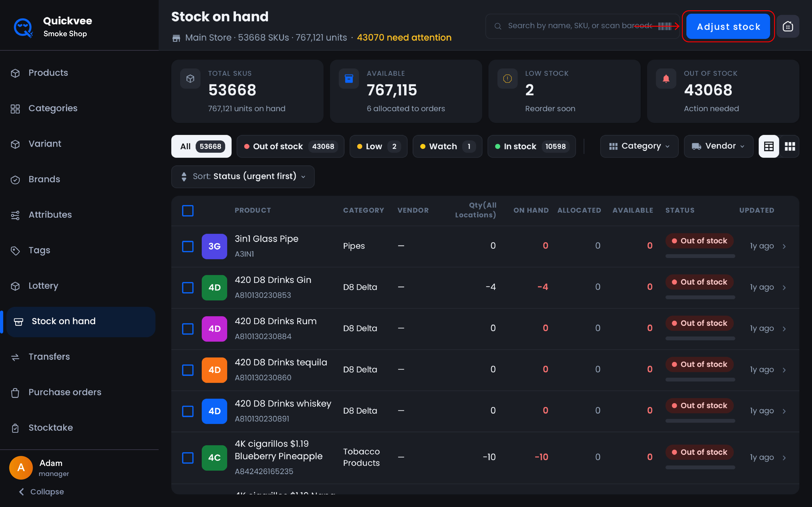Image resolution: width=812 pixels, height=507 pixels.
Task: Click the Adjust stock button
Action: (x=728, y=26)
